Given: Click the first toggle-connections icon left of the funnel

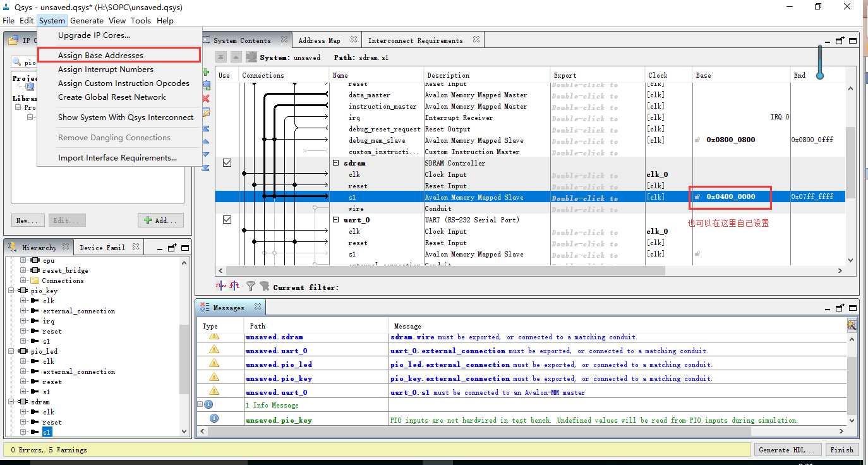Looking at the screenshot, I should click(x=221, y=286).
